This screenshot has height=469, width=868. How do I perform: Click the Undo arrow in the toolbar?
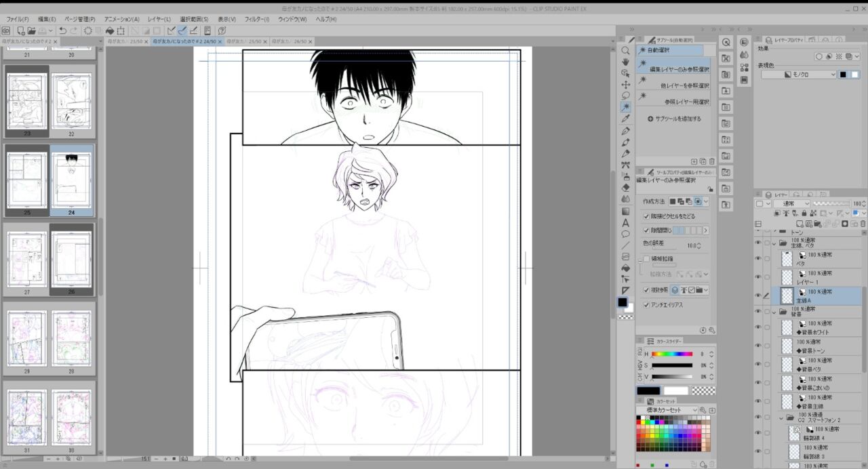coord(62,30)
